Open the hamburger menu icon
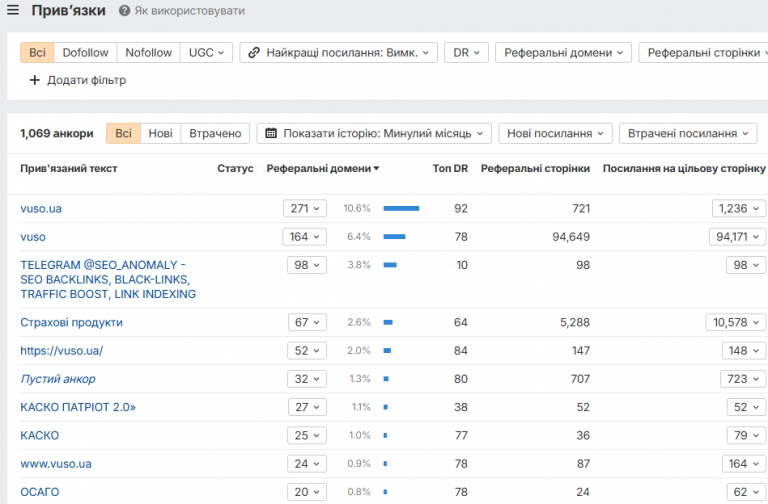 13,10
